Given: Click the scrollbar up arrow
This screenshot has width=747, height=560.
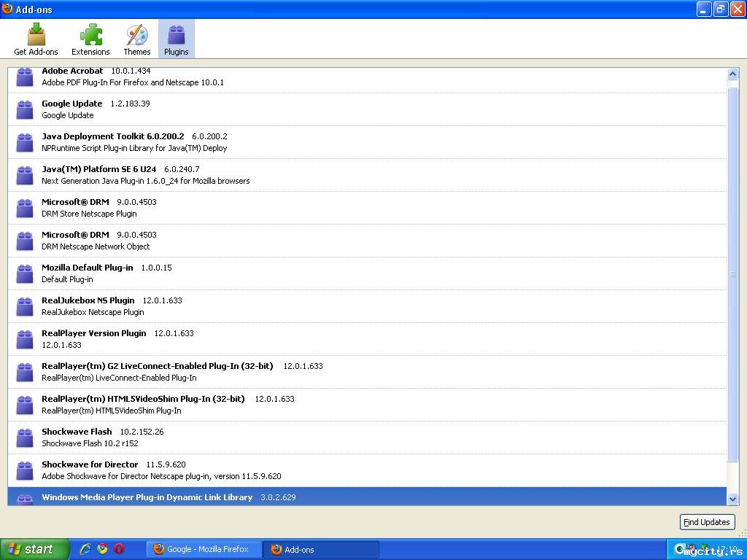Looking at the screenshot, I should coord(732,74).
